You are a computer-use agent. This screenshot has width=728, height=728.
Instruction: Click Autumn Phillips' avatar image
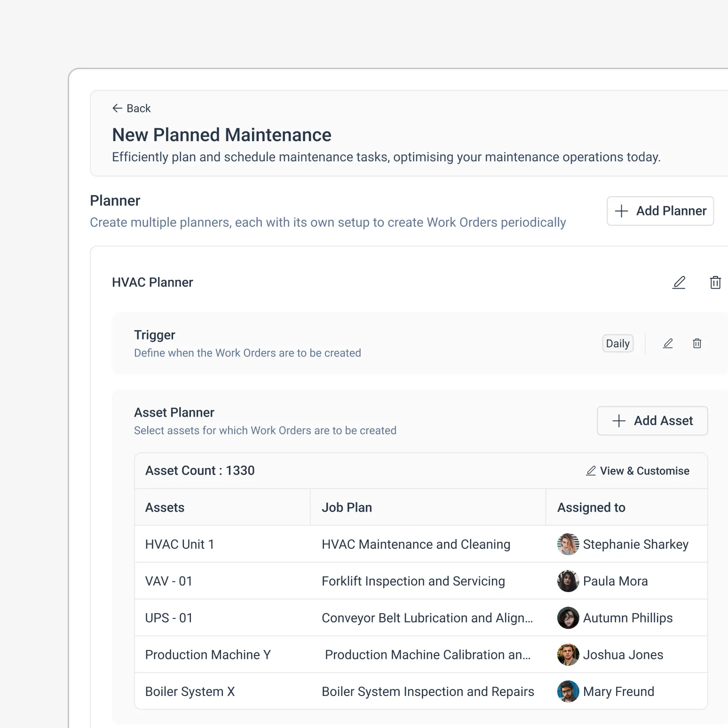(568, 618)
